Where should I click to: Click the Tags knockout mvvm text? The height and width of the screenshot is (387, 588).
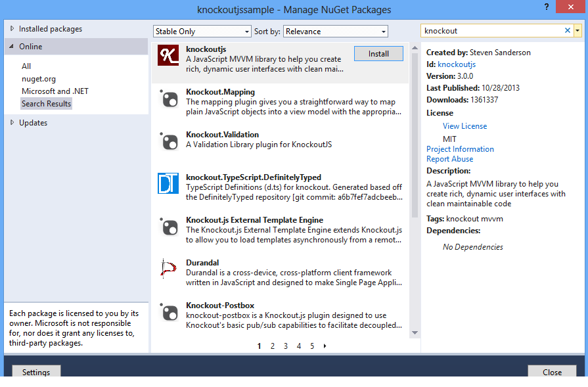tap(464, 219)
